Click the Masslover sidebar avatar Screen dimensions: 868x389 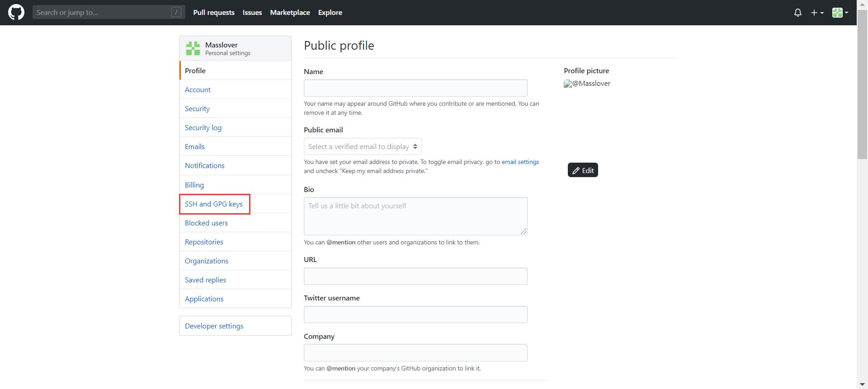pos(193,48)
